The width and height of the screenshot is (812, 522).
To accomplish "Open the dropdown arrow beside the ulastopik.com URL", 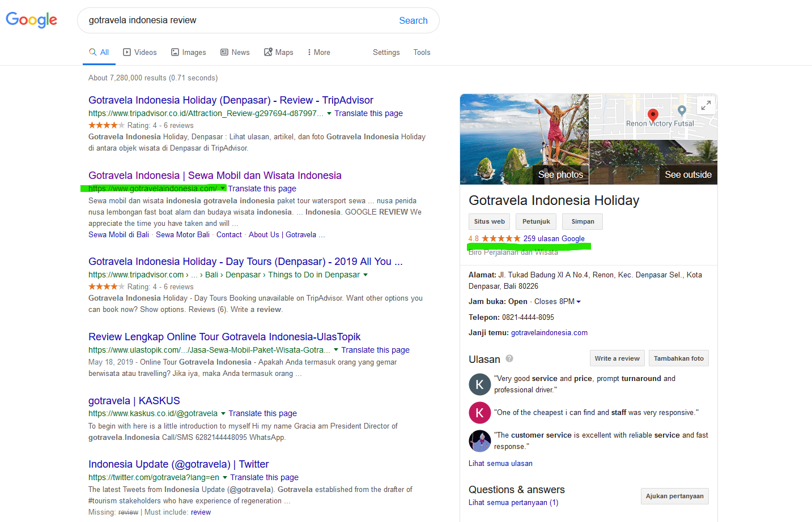I will click(x=336, y=350).
